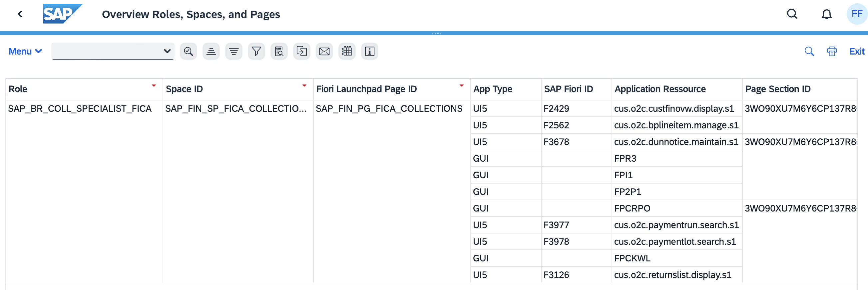Select application resource cell FPR3

tap(676, 158)
